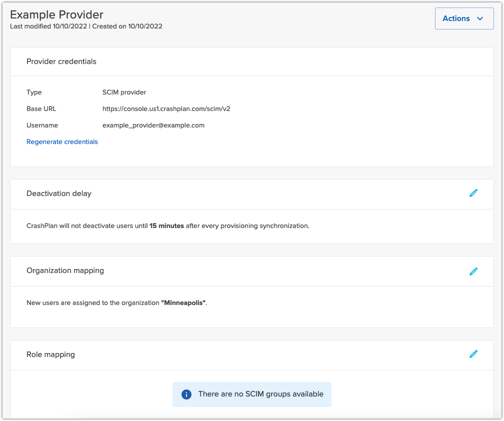
Task: Open the Actions dropdown menu
Action: pyautogui.click(x=464, y=18)
